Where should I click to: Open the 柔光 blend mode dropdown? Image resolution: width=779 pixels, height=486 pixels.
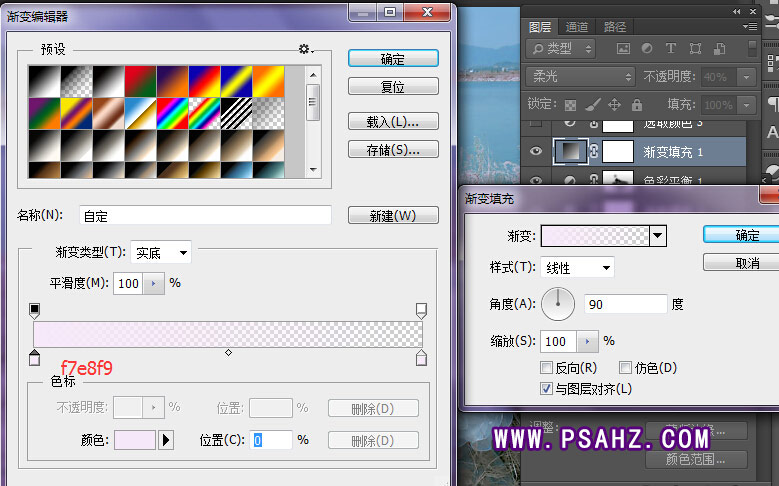click(x=580, y=77)
